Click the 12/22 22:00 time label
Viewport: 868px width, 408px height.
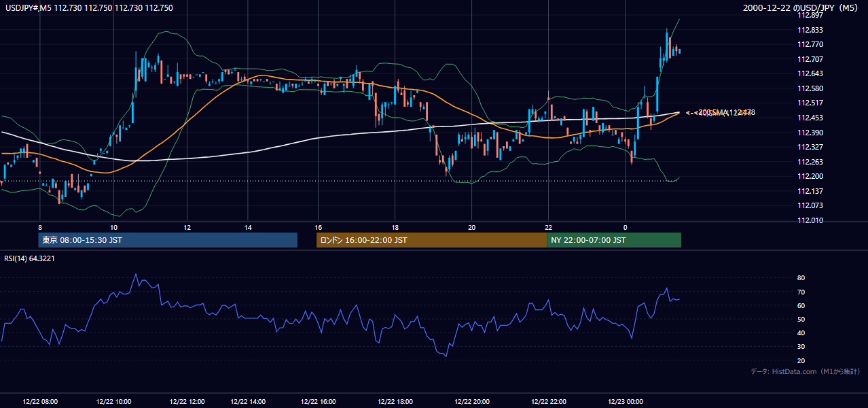coord(549,401)
